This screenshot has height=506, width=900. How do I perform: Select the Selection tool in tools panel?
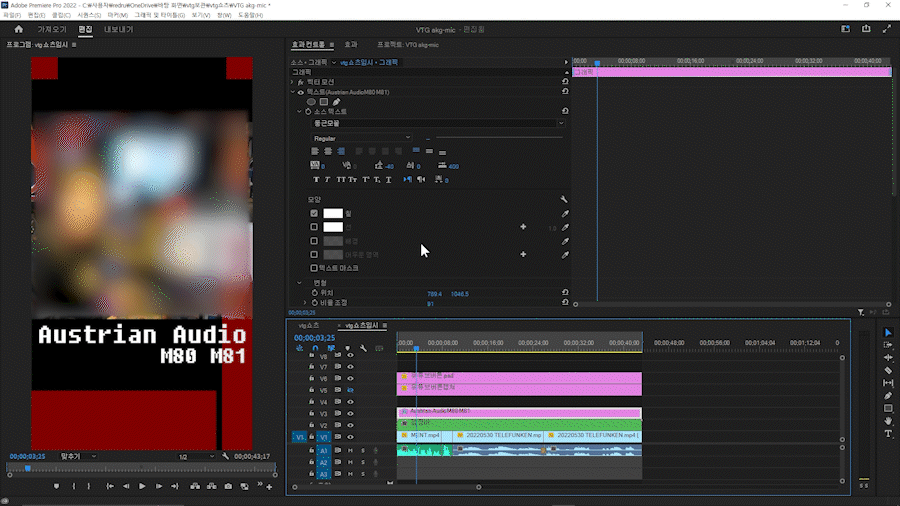click(888, 333)
